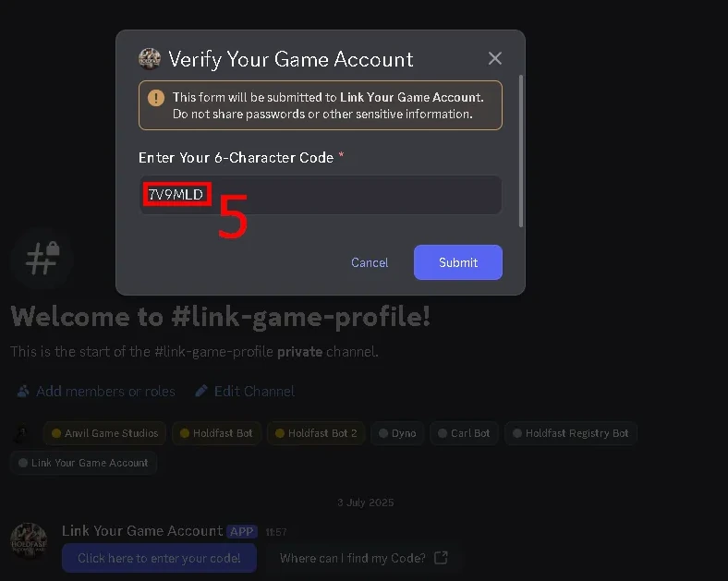The width and height of the screenshot is (728, 581).
Task: Click the Holdfast Registry Bot chip
Action: [571, 433]
